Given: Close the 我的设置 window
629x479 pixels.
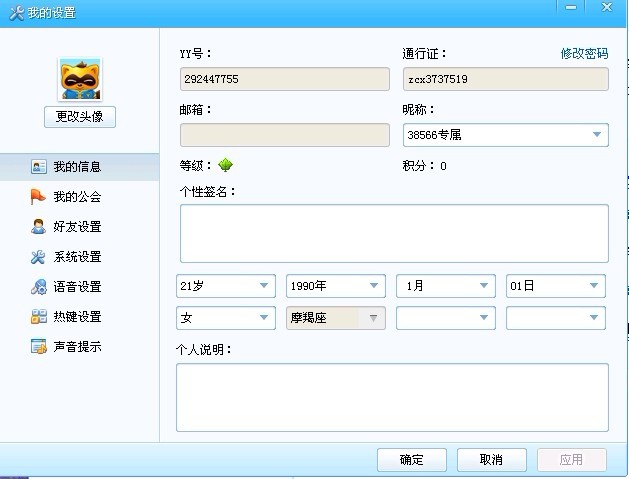Looking at the screenshot, I should pos(607,8).
